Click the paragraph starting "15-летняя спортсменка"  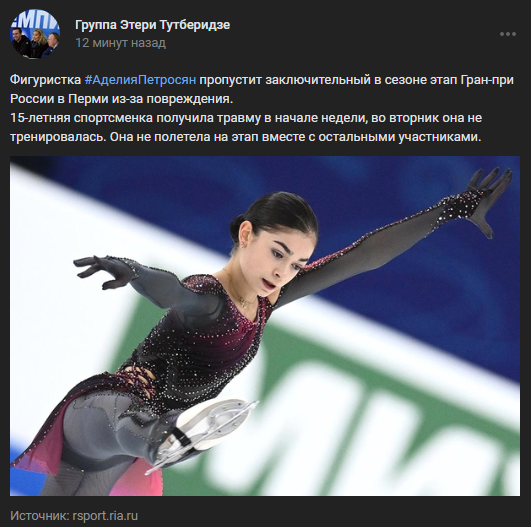(246, 127)
